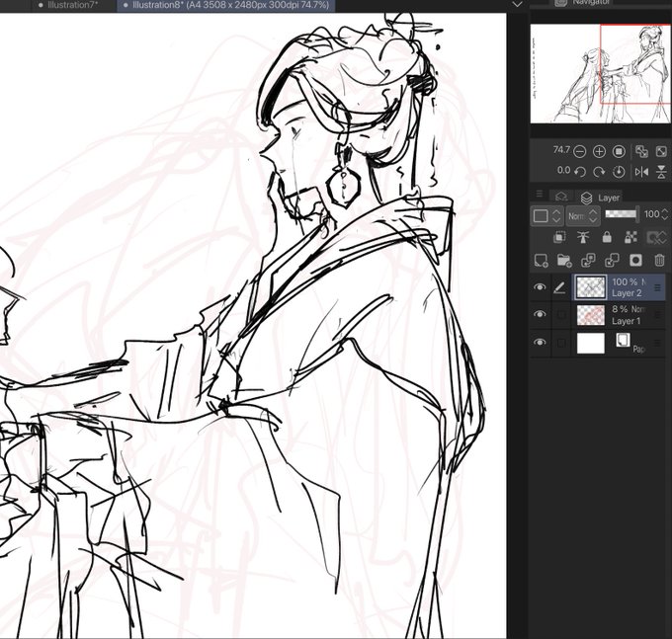Create a new raster layer
This screenshot has height=639, width=672.
tap(541, 260)
